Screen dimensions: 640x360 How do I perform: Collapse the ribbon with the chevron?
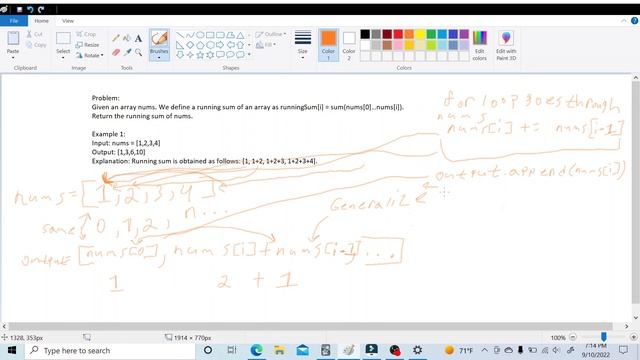(624, 20)
